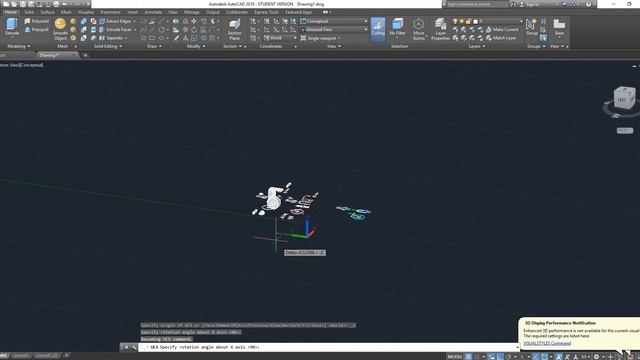
Task: Open the World UCS dropdown
Action: tap(280, 38)
